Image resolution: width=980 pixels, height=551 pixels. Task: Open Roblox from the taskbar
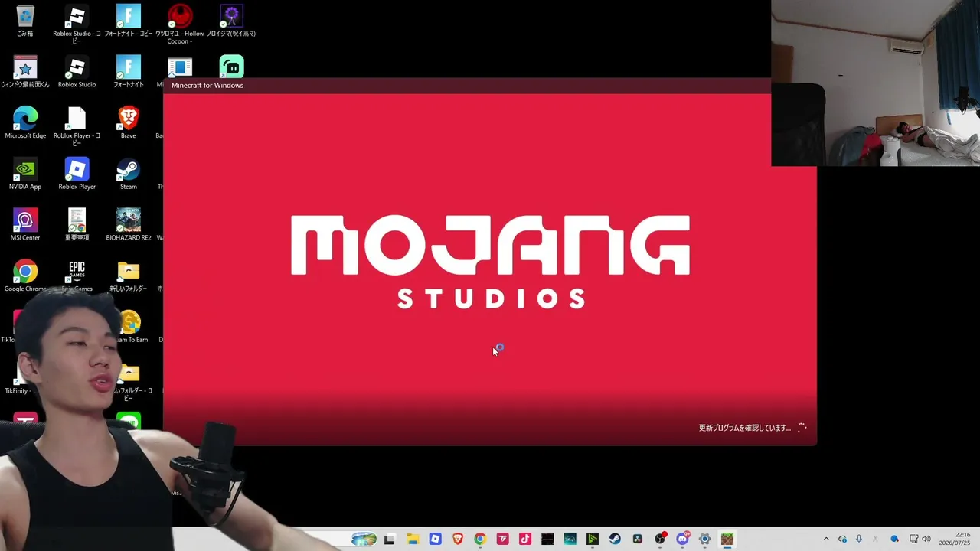pyautogui.click(x=435, y=539)
